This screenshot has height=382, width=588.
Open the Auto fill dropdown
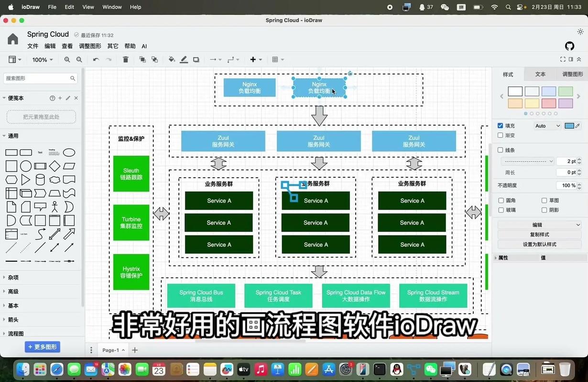[x=547, y=126]
